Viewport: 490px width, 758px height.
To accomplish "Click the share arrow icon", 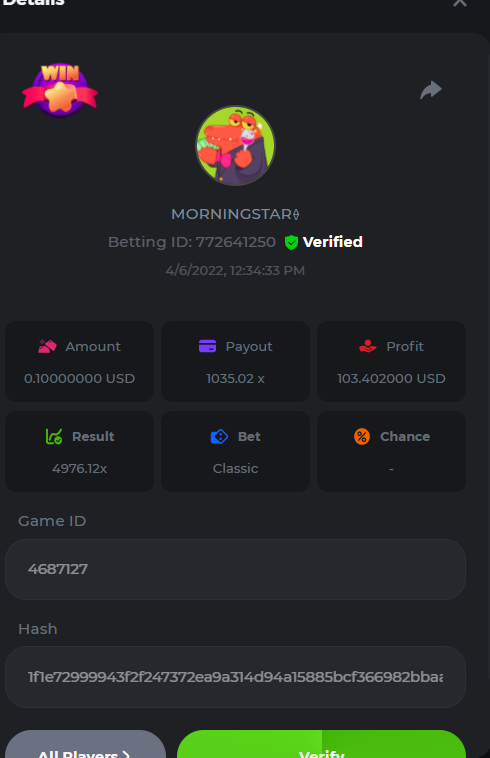I will 431,90.
